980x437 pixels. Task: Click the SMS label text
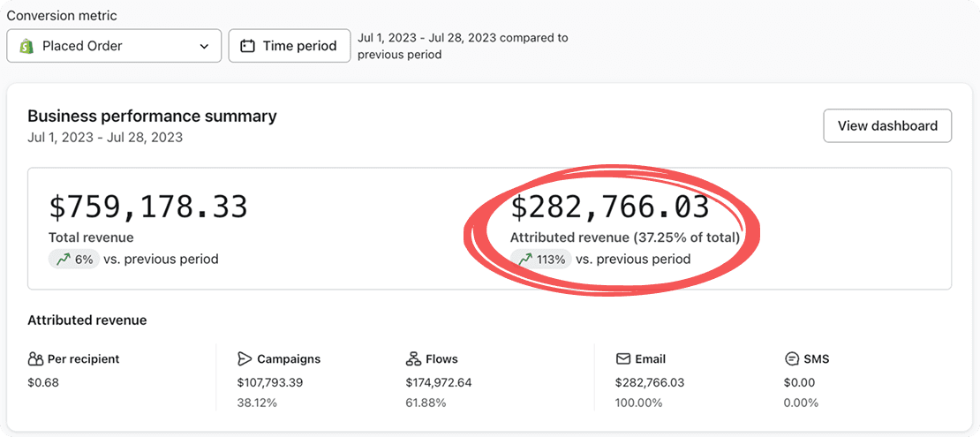816,358
